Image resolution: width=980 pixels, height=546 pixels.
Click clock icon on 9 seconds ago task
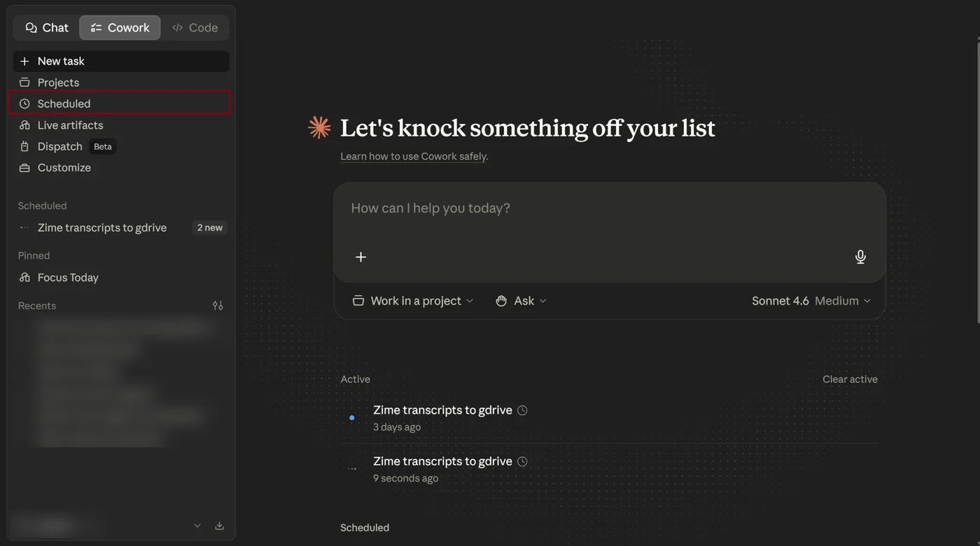[522, 461]
